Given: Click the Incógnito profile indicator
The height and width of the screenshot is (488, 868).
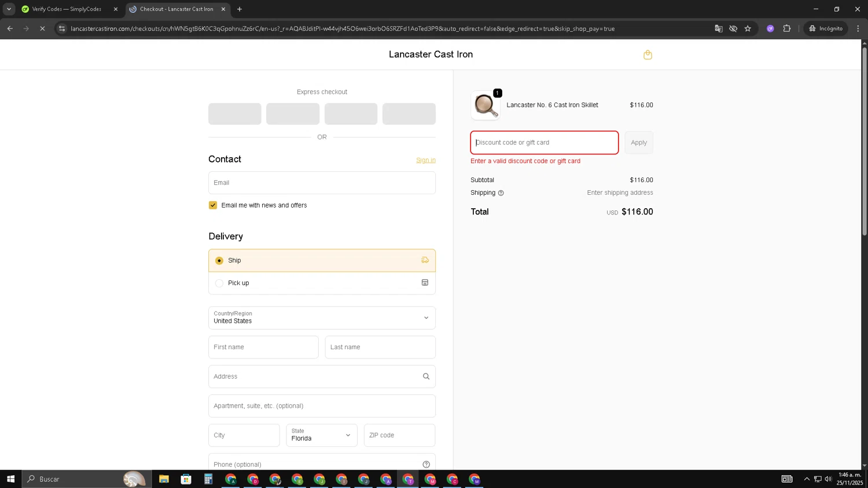Looking at the screenshot, I should [x=826, y=28].
